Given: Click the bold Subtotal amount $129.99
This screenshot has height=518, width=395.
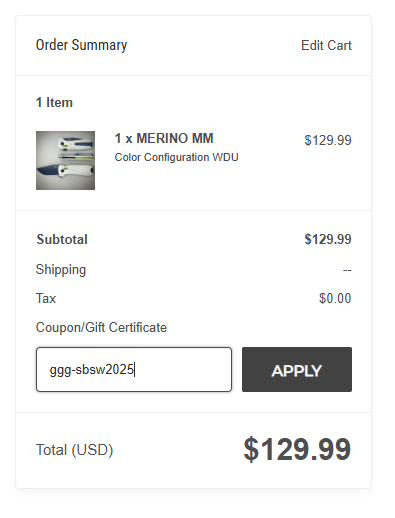Looking at the screenshot, I should 328,239.
